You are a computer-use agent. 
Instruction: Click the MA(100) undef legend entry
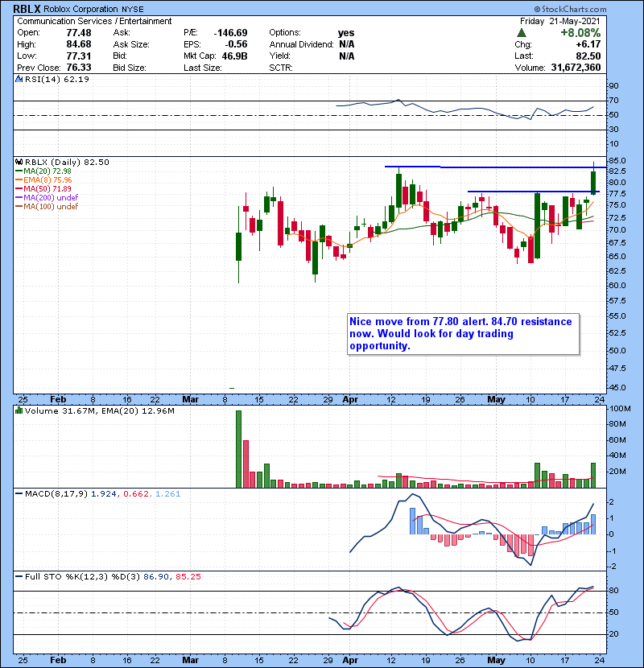47,206
